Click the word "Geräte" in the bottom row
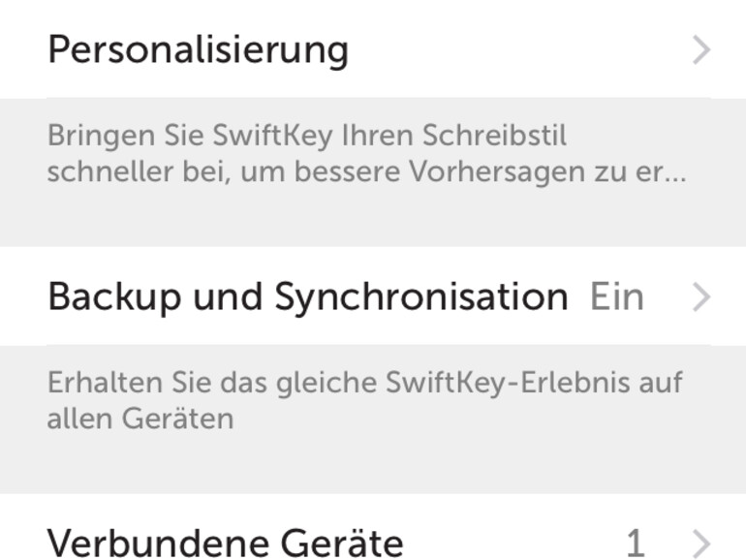This screenshot has width=746, height=560. coord(345,543)
